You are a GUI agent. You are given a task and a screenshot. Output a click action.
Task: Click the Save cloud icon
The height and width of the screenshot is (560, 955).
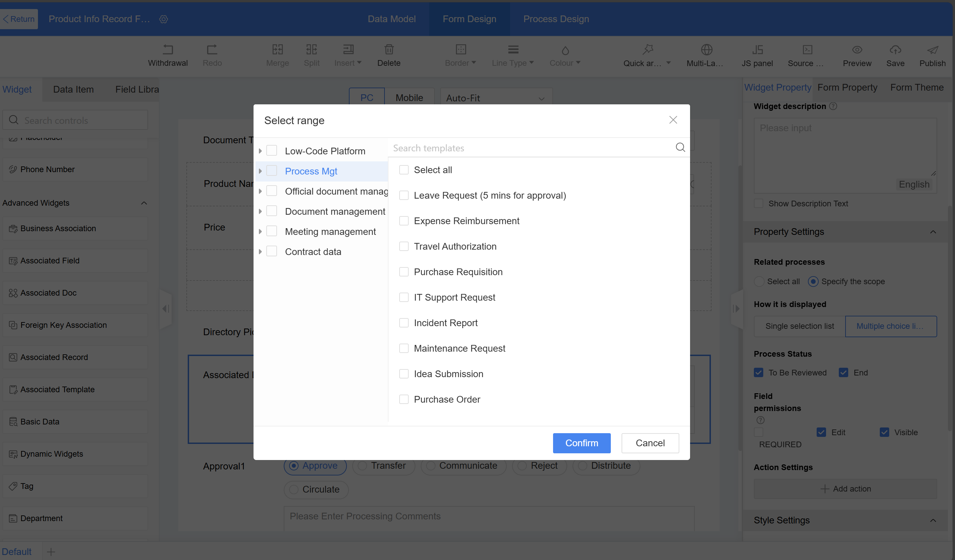895,50
